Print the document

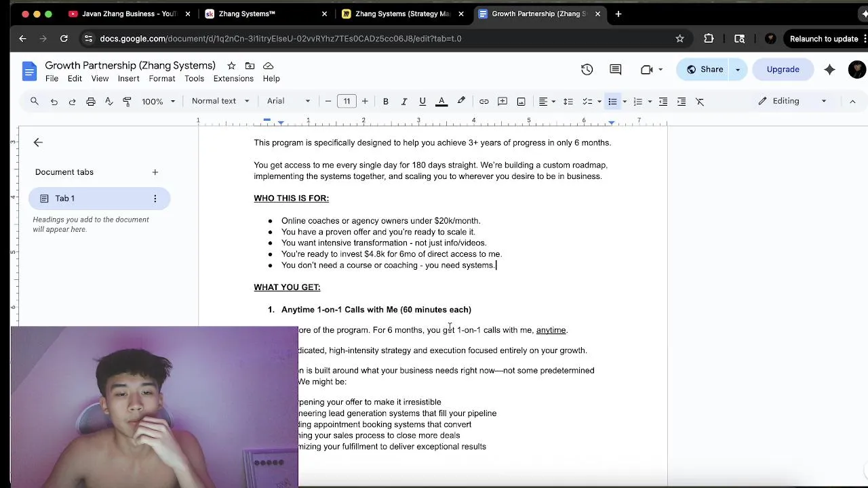tap(91, 101)
